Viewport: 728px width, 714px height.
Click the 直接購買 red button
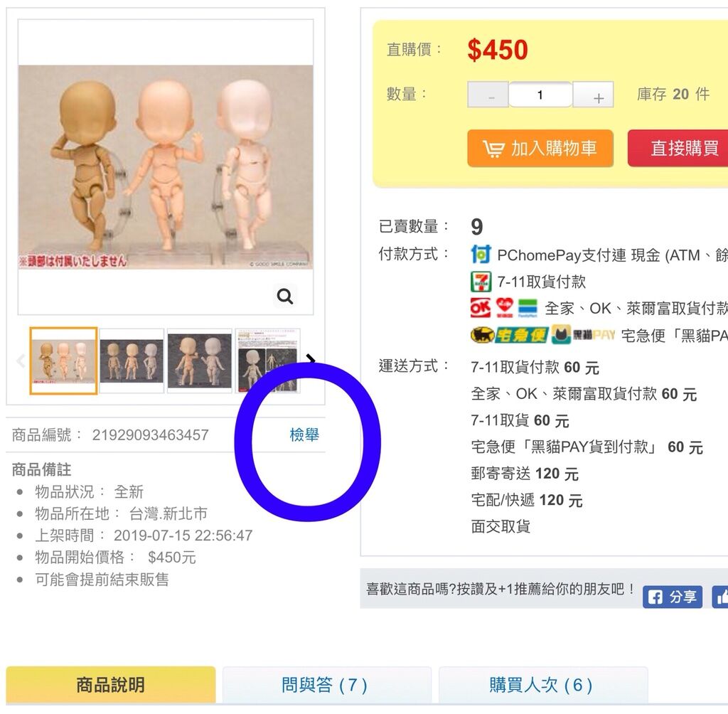tap(678, 148)
